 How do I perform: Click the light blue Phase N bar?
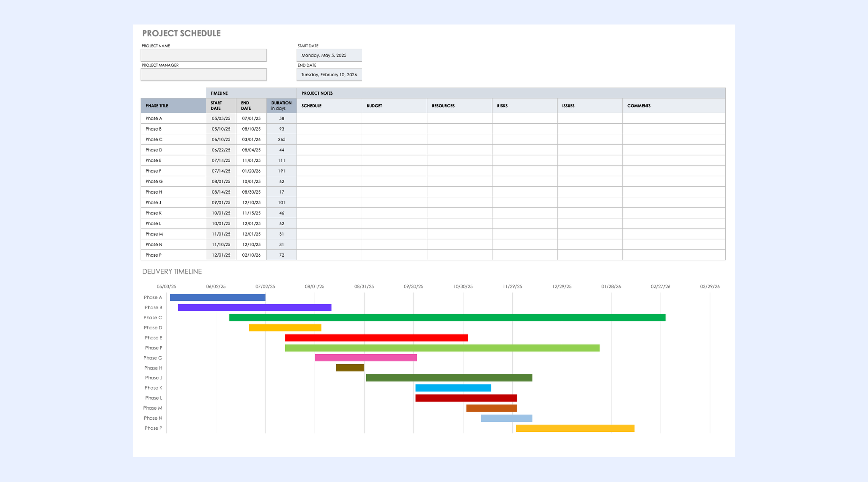(x=506, y=418)
